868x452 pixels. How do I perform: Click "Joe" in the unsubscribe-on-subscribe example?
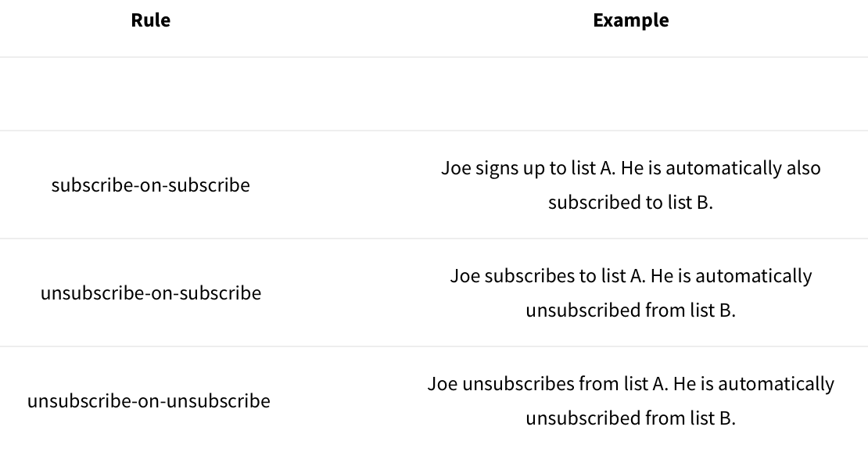coord(464,276)
